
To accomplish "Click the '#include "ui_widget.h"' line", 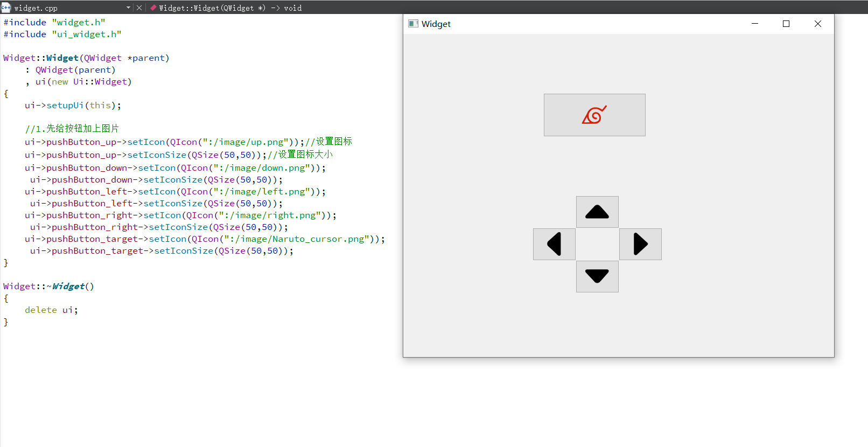I will click(62, 34).
